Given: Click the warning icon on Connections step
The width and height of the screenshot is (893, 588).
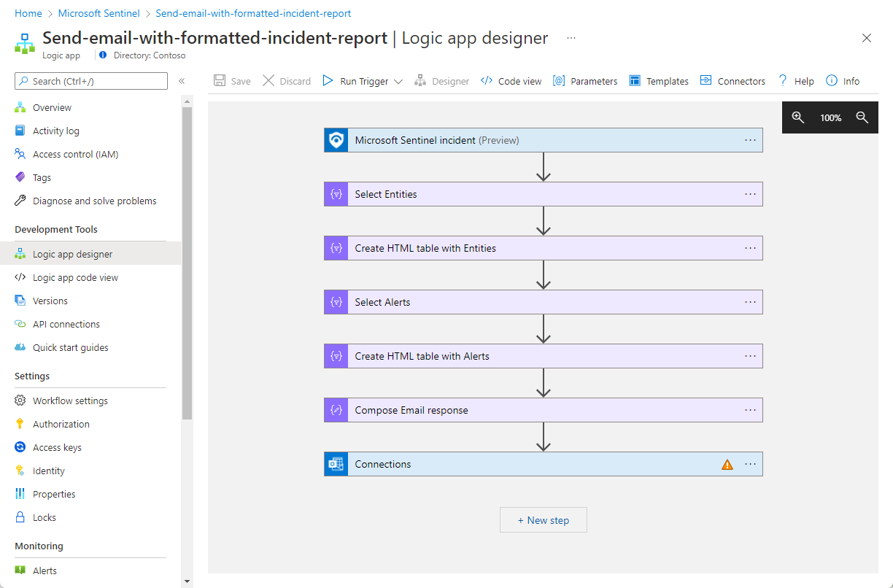Looking at the screenshot, I should click(727, 465).
